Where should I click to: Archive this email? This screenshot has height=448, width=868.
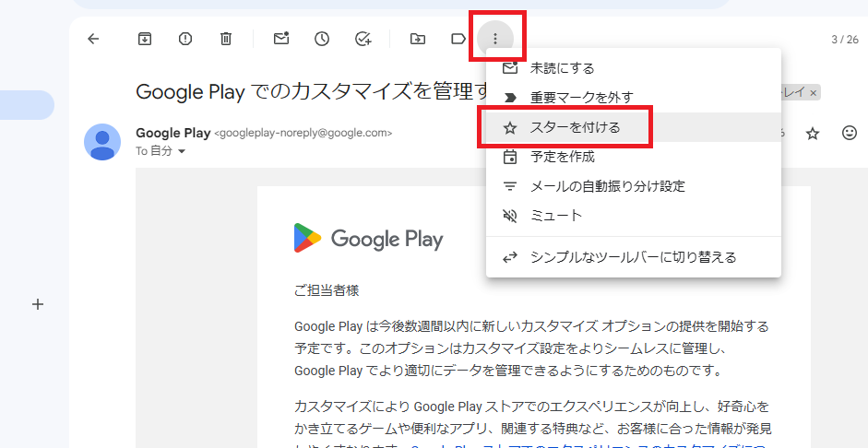coord(145,39)
